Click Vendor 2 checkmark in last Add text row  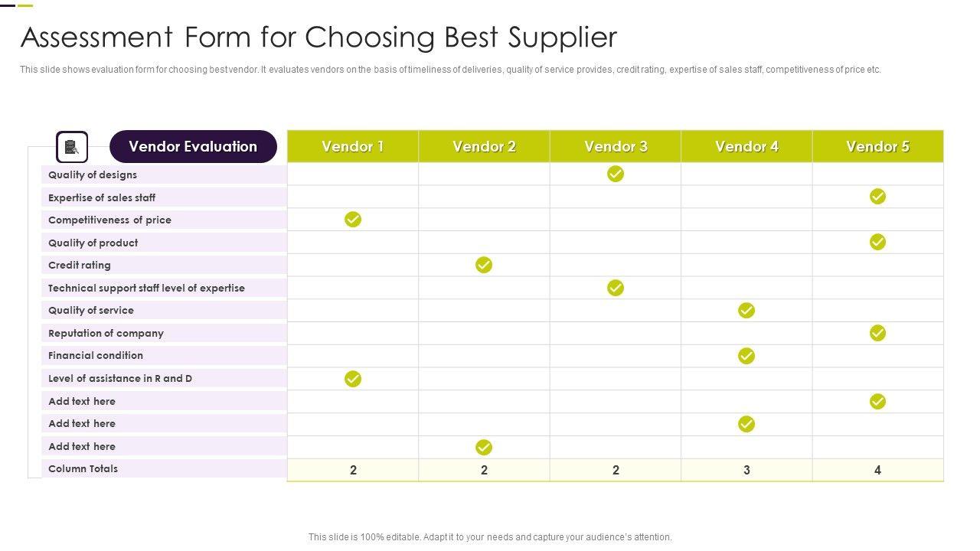(x=484, y=447)
